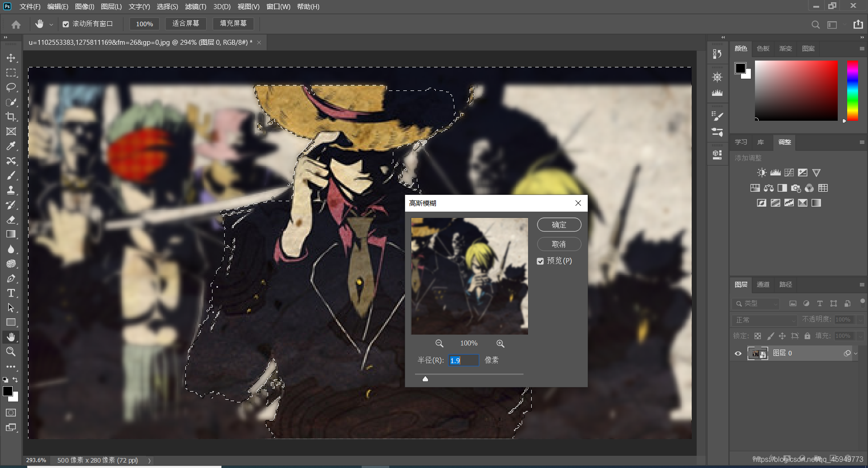Open the Edit Toolbar three-dots menu

coord(11,367)
